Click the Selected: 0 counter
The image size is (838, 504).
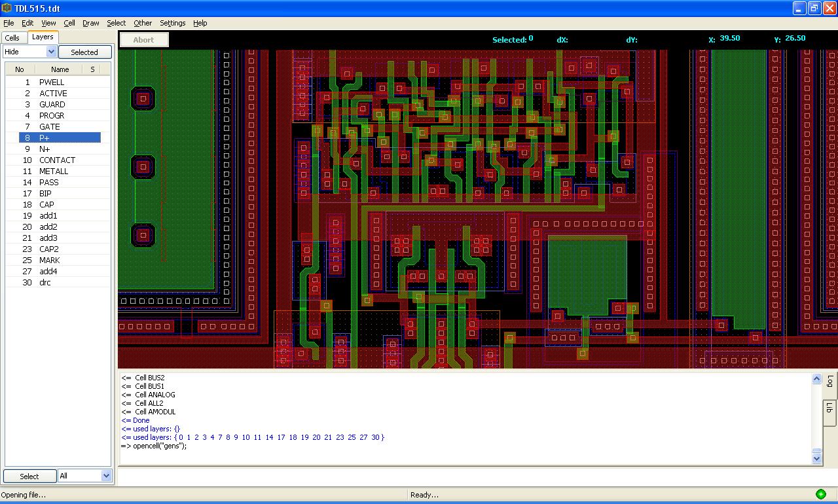513,39
